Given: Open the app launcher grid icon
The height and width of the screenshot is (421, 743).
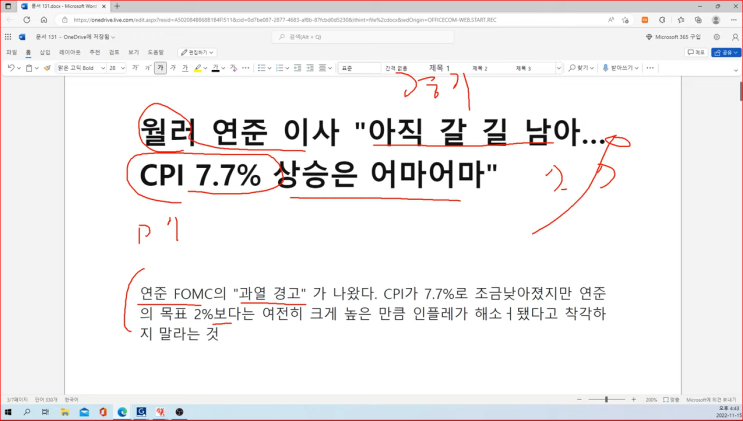Looking at the screenshot, I should coord(8,37).
